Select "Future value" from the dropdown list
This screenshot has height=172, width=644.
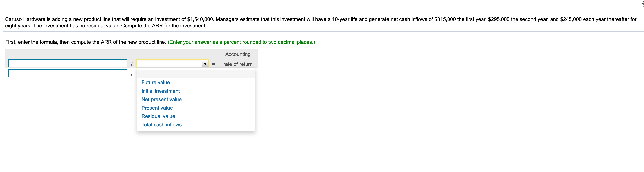(x=156, y=82)
